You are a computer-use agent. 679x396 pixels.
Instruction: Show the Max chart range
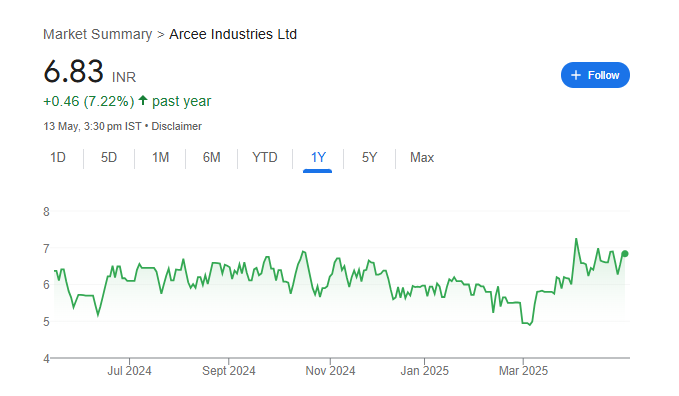click(x=422, y=157)
